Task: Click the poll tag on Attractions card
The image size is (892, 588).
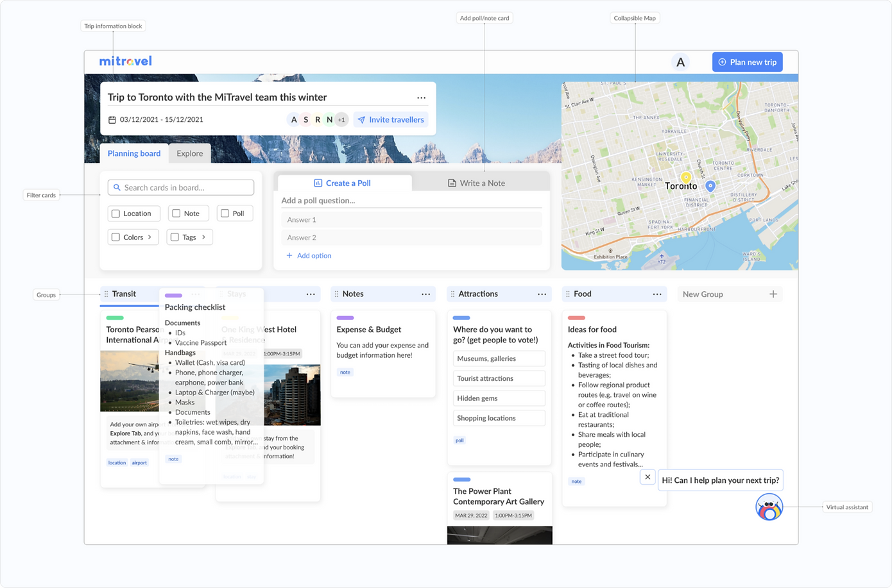Action: click(x=459, y=441)
